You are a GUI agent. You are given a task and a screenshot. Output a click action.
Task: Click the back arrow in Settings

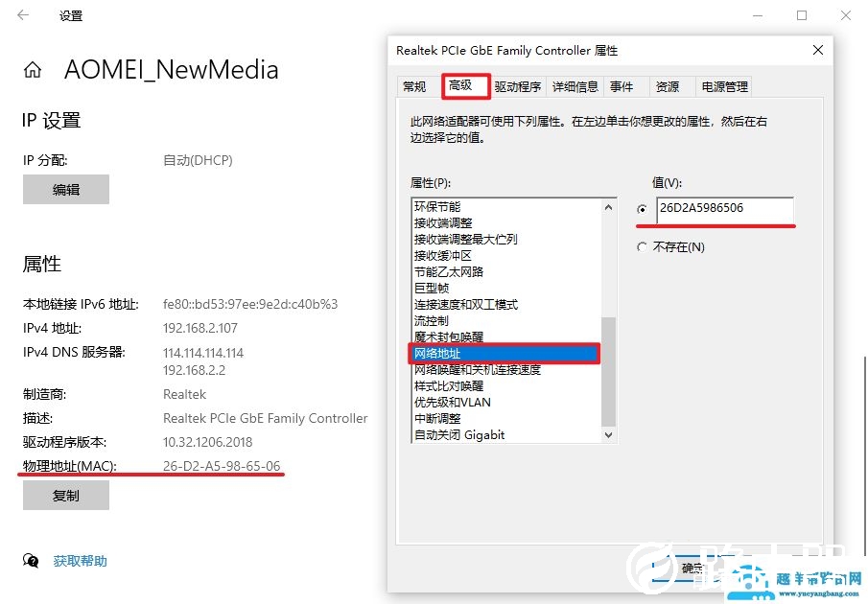(21, 15)
